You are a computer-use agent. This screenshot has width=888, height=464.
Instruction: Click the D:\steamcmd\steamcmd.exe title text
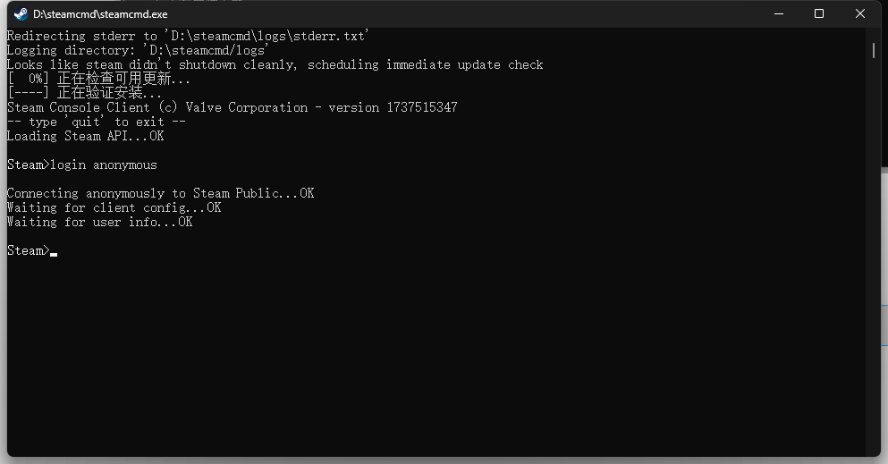[100, 14]
